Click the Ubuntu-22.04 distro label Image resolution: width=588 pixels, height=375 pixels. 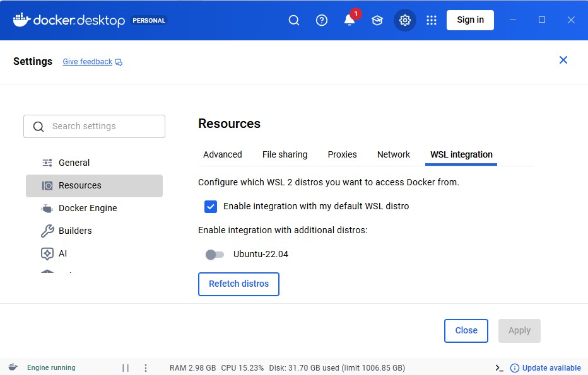click(261, 254)
